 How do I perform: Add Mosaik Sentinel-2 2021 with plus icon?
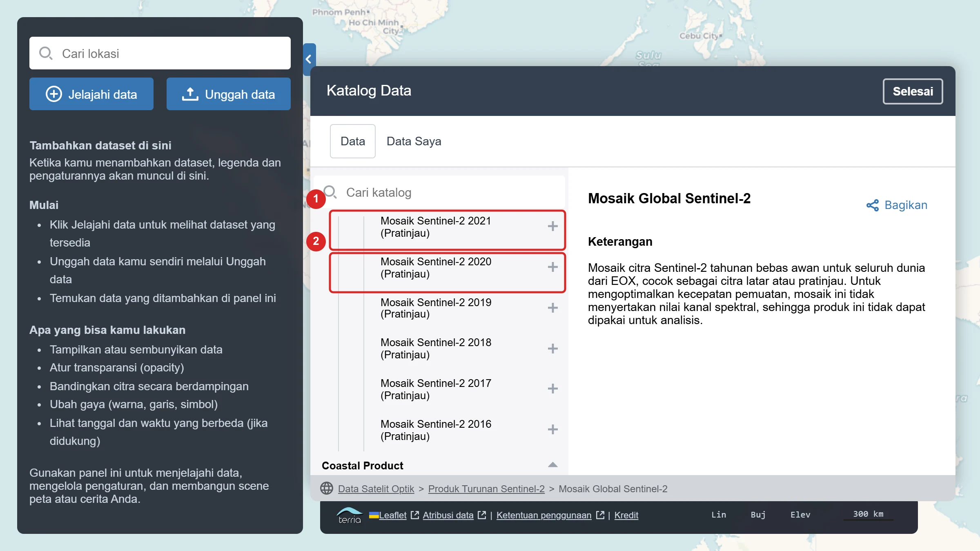tap(552, 227)
